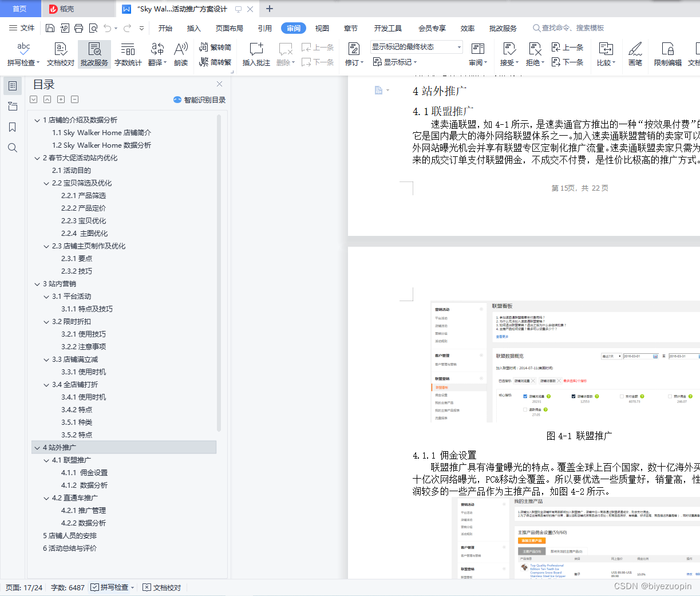The width and height of the screenshot is (700, 596).
Task: Click the Undo arrow icon
Action: [x=107, y=28]
